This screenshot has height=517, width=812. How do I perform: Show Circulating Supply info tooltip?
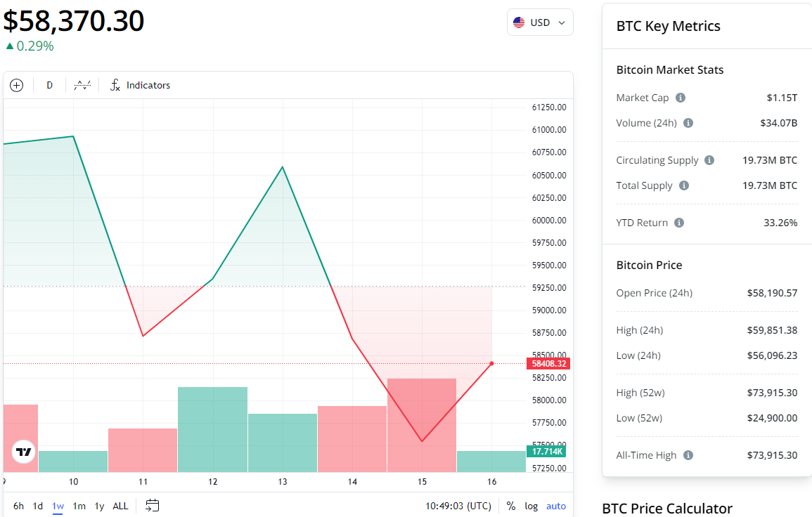[709, 160]
